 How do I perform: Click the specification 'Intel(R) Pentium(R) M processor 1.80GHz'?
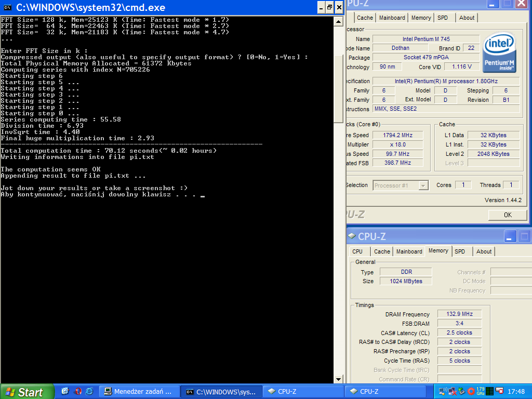coord(446,81)
